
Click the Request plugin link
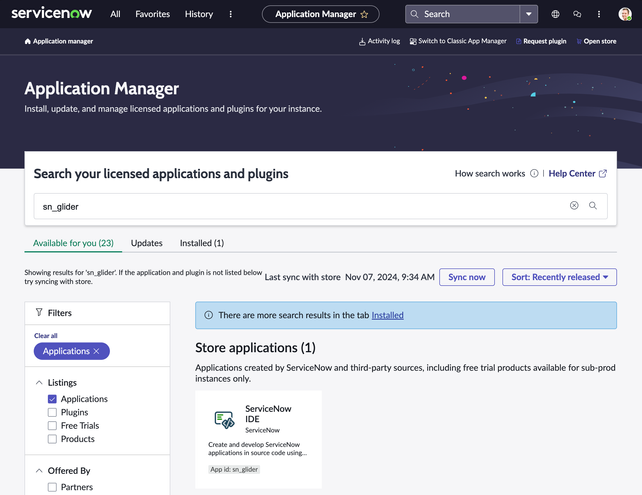(545, 41)
